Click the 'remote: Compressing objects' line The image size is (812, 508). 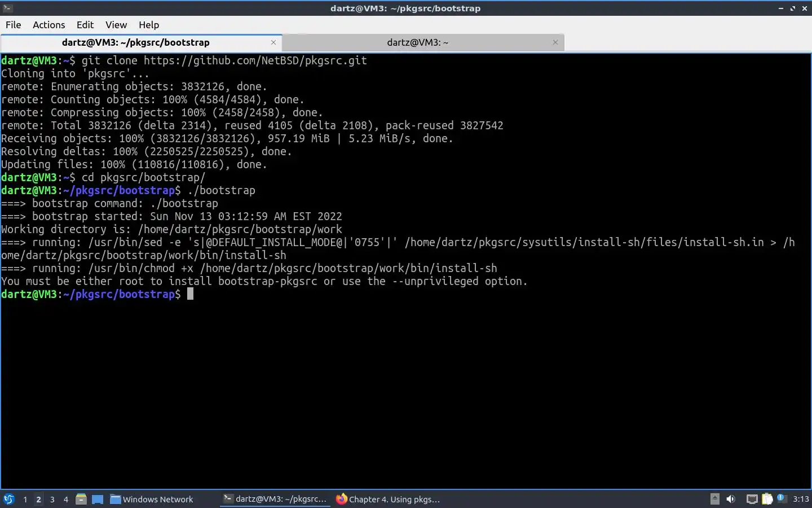coord(162,112)
